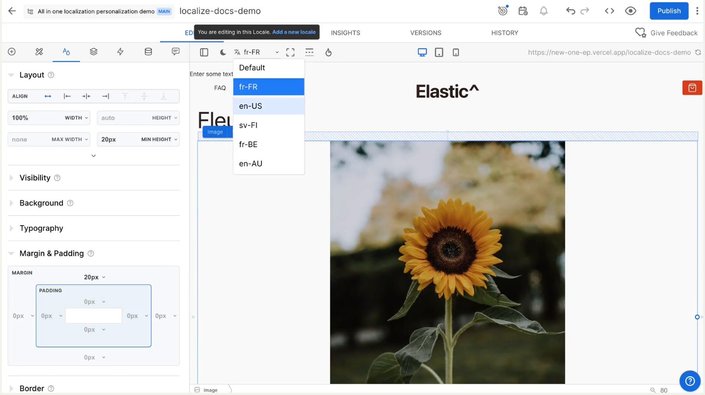
Task: Open the design tools tab icon
Action: (39, 52)
